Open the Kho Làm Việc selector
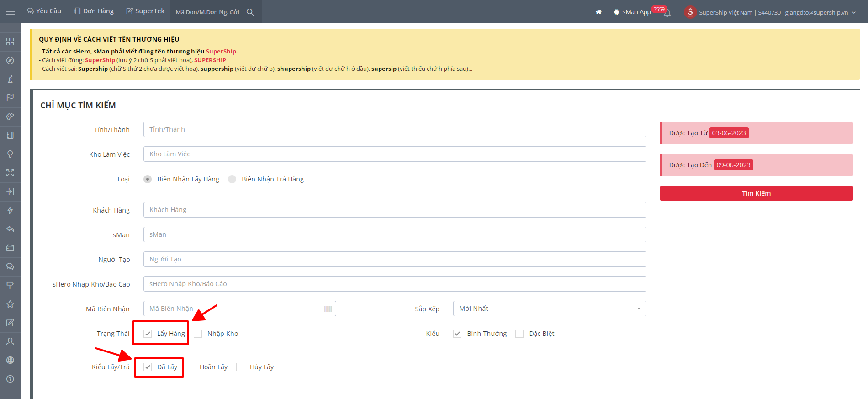The width and height of the screenshot is (868, 399). click(395, 154)
